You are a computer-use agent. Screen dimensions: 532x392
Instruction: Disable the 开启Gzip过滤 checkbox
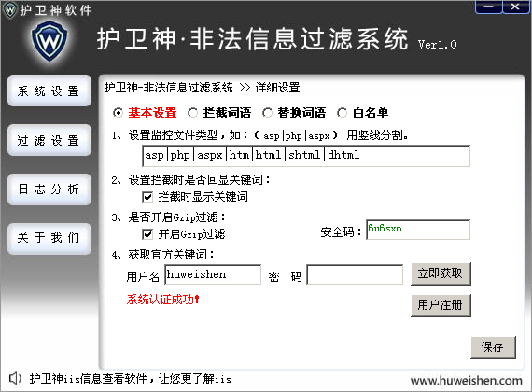pyautogui.click(x=147, y=234)
